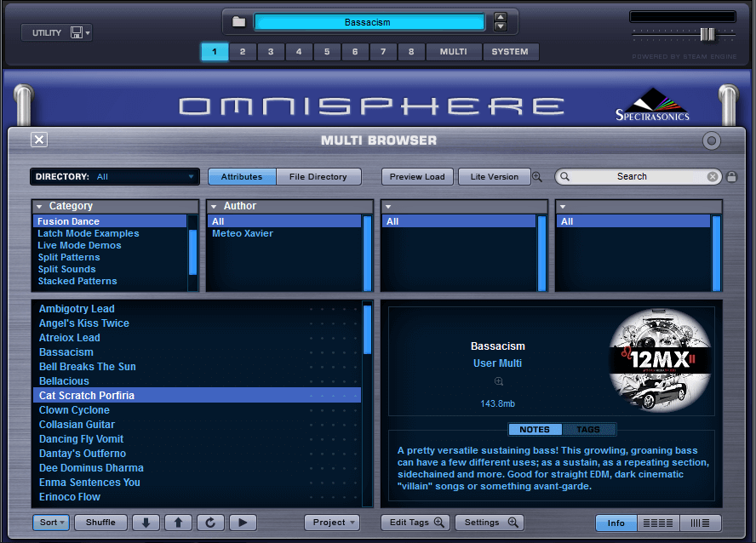Toggle Preview Load
The image size is (756, 543).
coord(417,177)
